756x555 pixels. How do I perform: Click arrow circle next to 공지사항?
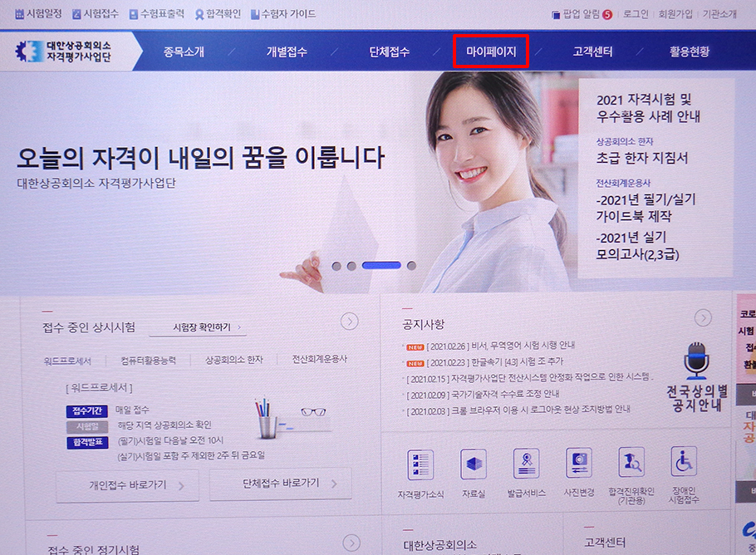(x=703, y=317)
